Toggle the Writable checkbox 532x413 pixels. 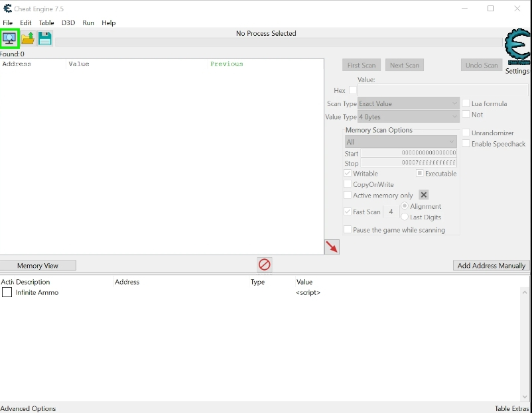click(348, 173)
